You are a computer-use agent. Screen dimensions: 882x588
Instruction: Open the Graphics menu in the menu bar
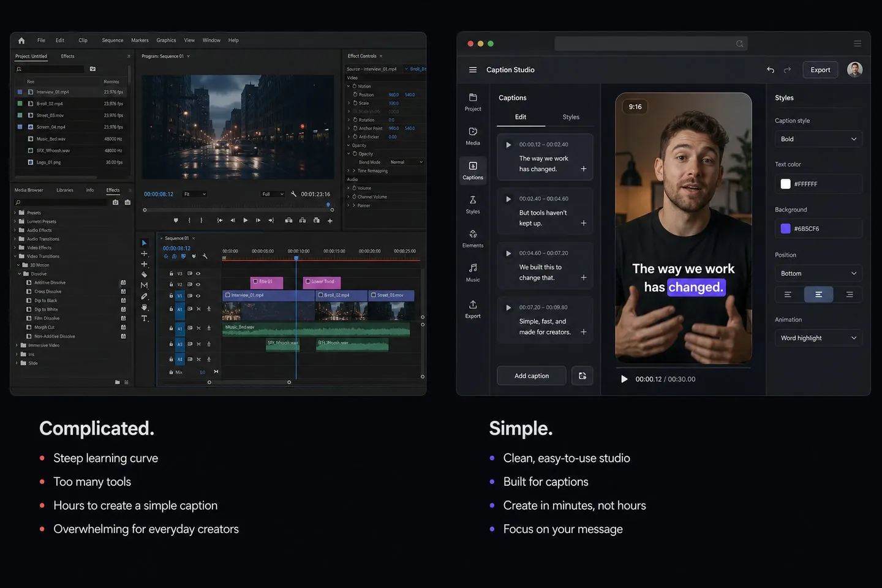point(166,40)
